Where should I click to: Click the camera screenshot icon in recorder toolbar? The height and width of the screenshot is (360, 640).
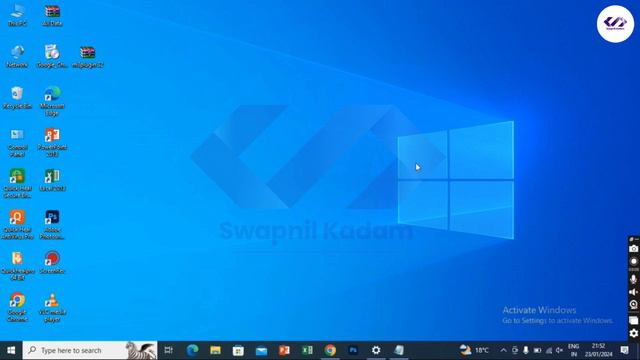click(x=633, y=249)
